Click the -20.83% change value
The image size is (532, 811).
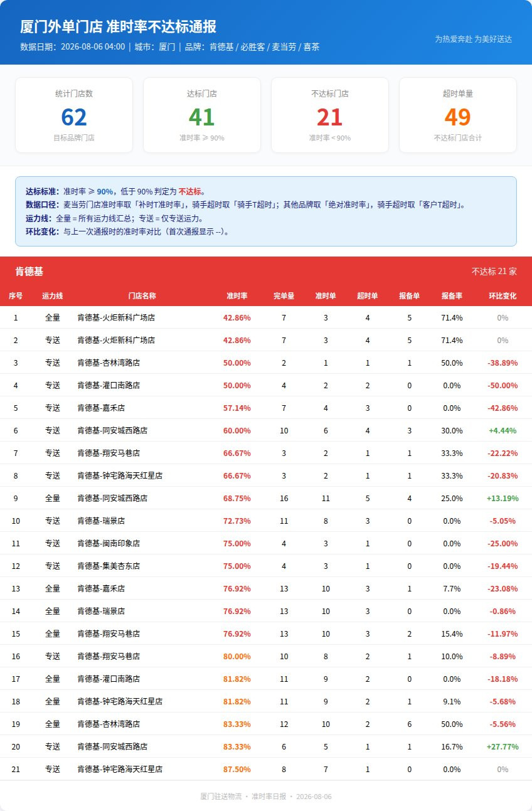503,476
